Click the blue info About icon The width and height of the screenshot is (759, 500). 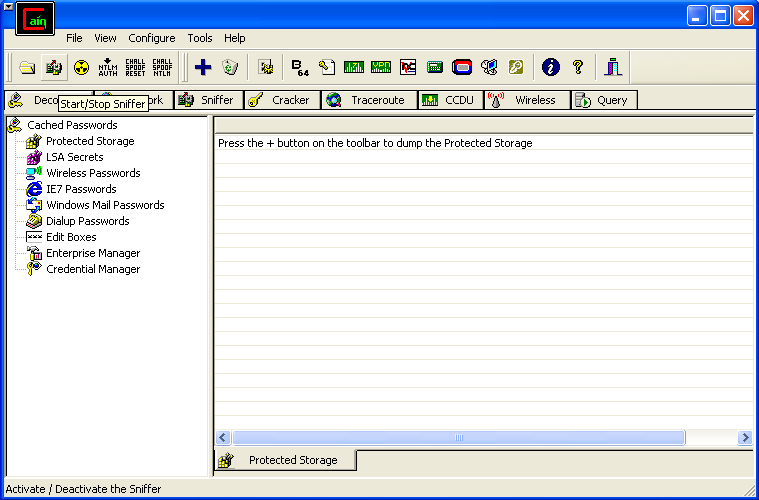pos(551,67)
